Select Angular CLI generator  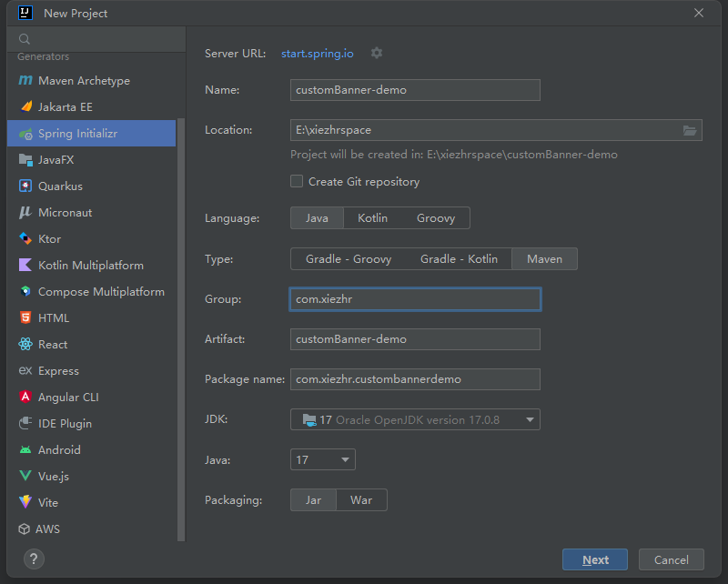click(x=92, y=397)
